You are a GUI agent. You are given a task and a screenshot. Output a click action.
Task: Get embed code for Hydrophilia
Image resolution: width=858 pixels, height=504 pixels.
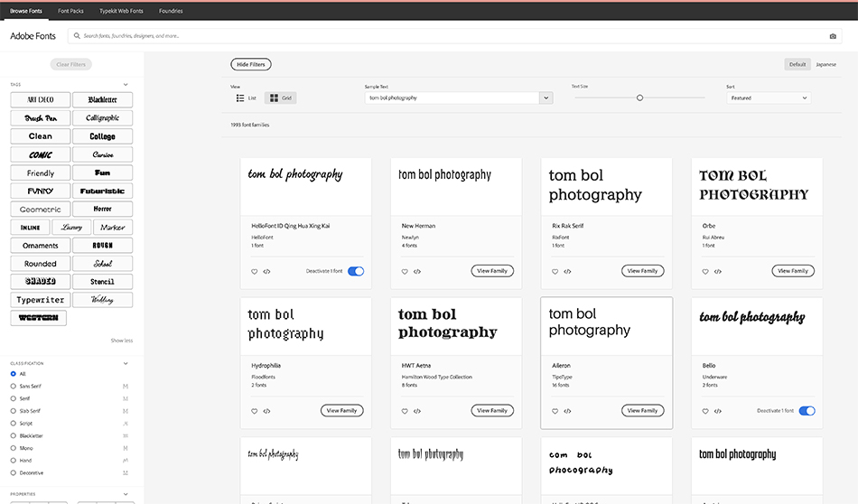point(267,411)
